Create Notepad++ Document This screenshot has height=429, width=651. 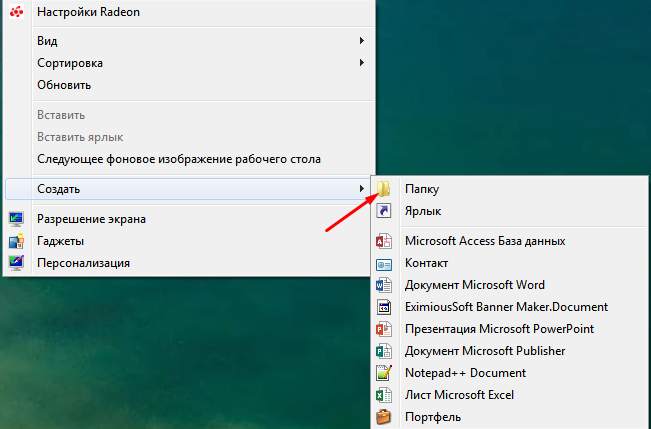pyautogui.click(x=510, y=373)
